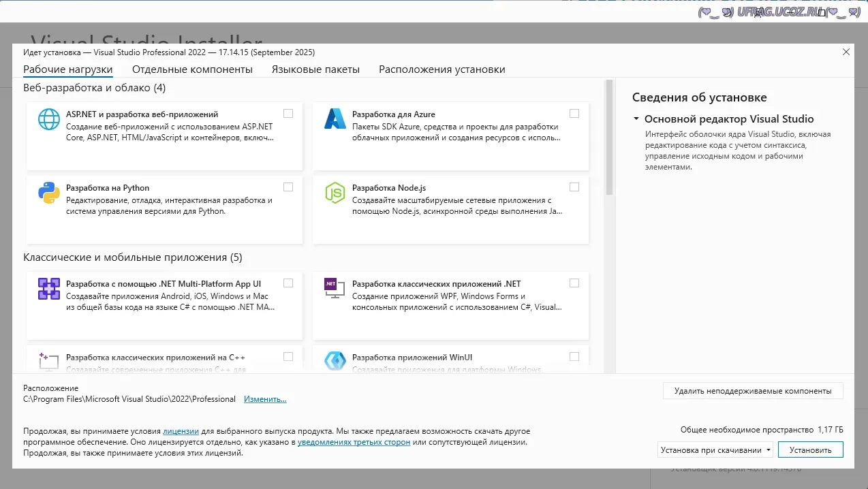Click the 'Изменить...' location link
The image size is (868, 489).
click(x=265, y=399)
